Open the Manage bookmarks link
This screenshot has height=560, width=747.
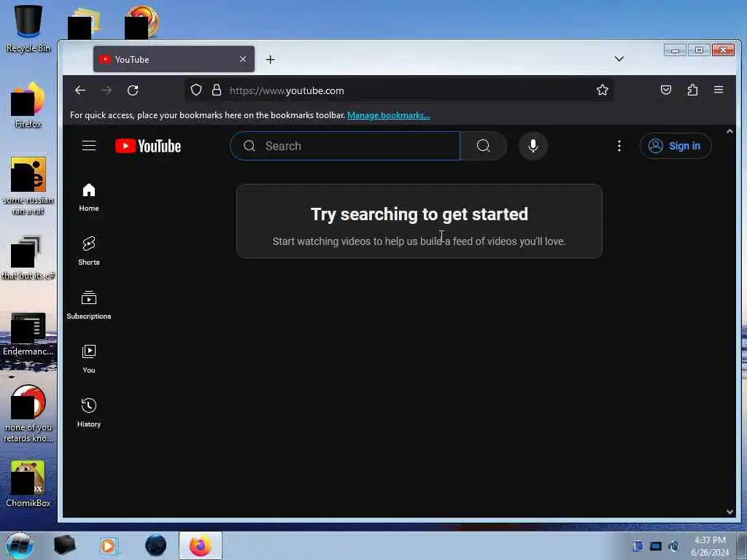click(x=389, y=115)
